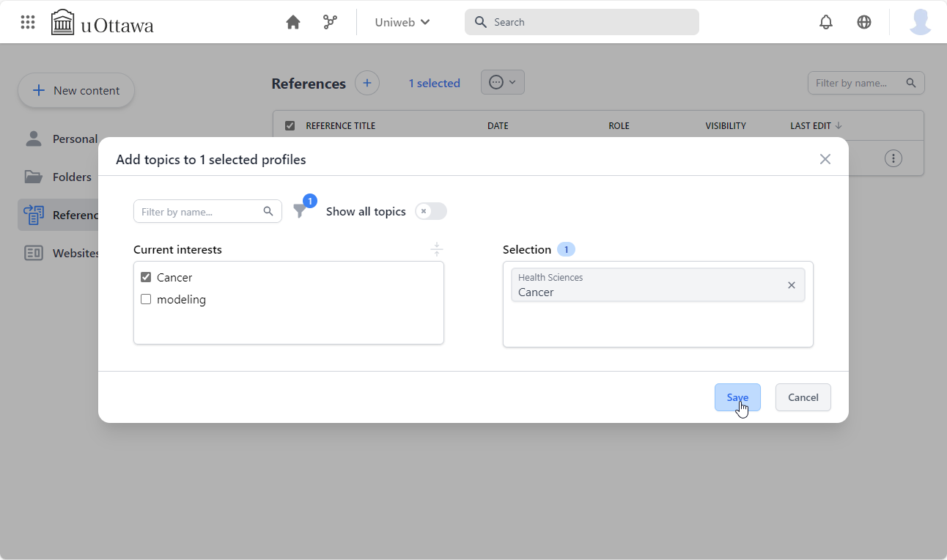The height and width of the screenshot is (560, 947).
Task: Click the Selection count badge
Action: (x=566, y=249)
